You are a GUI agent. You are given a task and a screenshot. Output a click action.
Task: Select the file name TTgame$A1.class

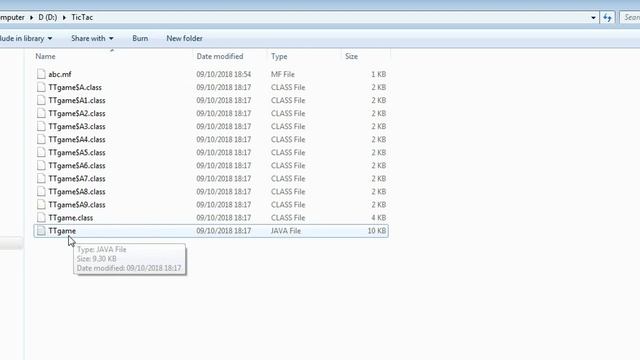tap(77, 100)
